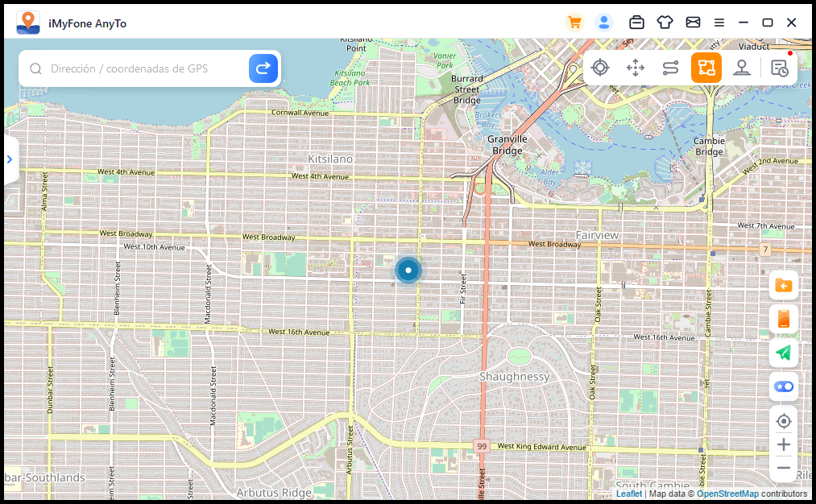This screenshot has height=504, width=816.
Task: Expand the left side panel chevron
Action: pyautogui.click(x=10, y=159)
